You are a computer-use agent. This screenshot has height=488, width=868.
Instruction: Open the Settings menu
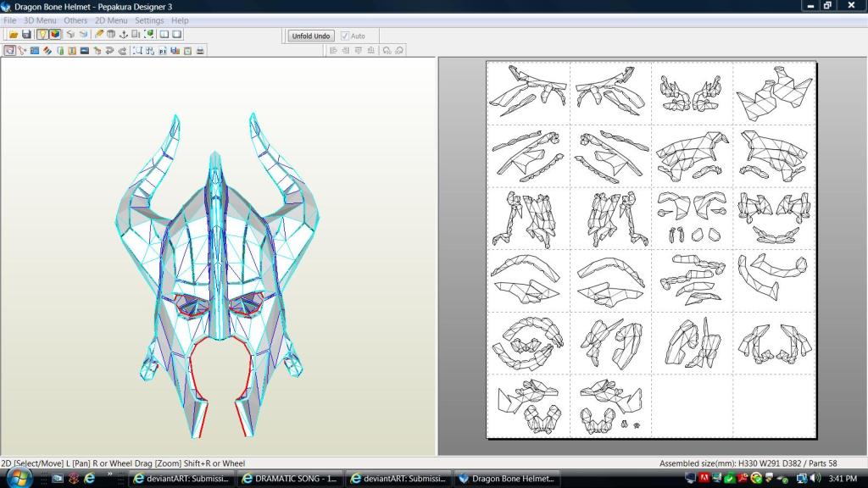(x=149, y=20)
